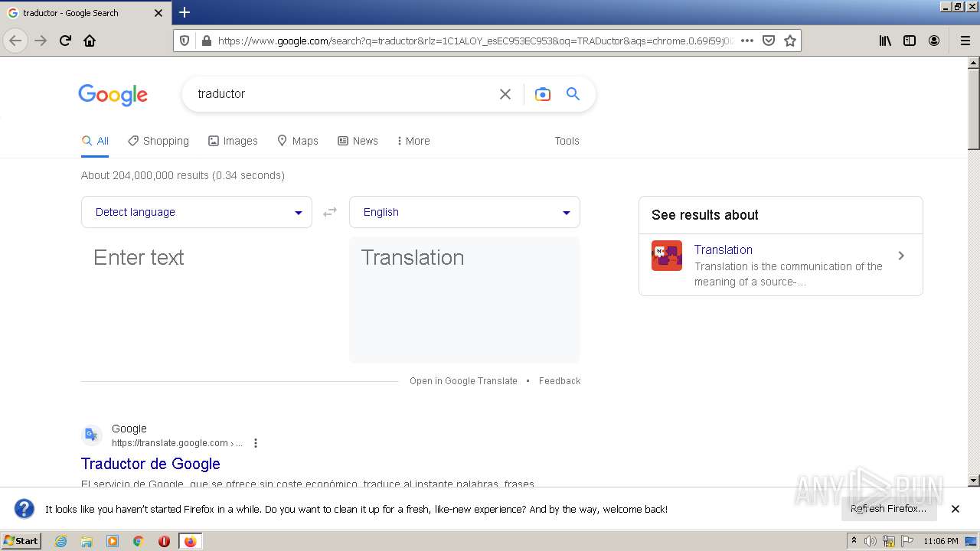Open the Windows Start menu
The width and height of the screenshot is (980, 551).
tap(21, 541)
